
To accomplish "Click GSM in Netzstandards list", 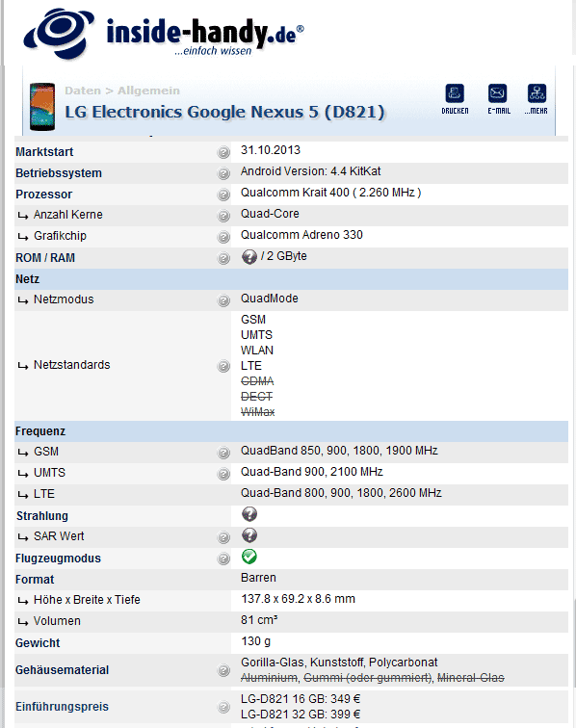I will coord(253,320).
